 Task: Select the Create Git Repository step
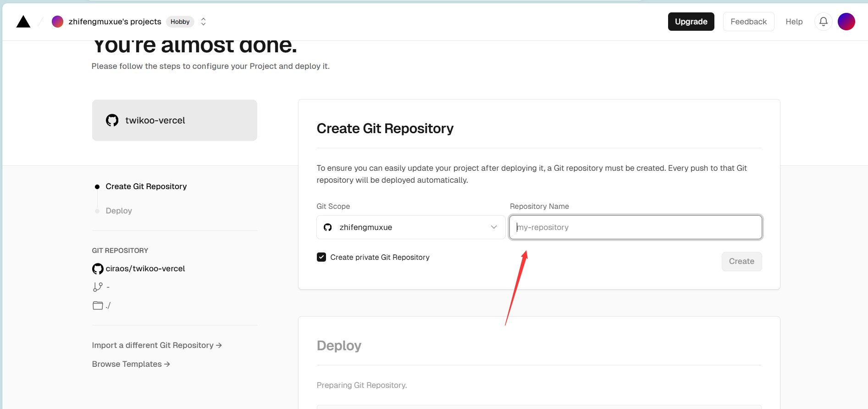click(146, 186)
